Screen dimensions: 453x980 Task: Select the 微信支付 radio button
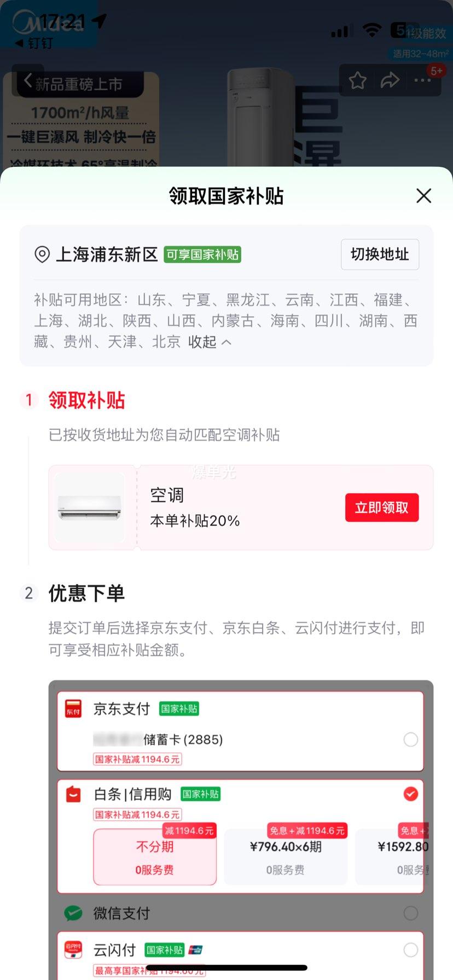tap(410, 913)
